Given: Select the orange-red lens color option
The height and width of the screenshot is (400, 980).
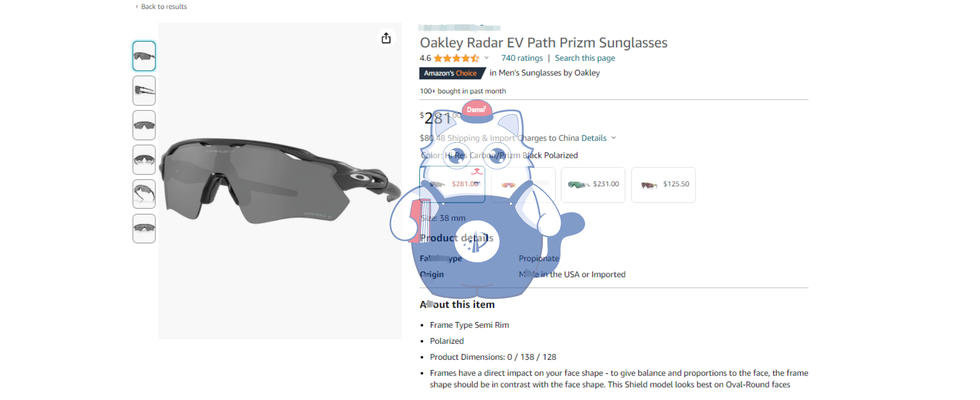Looking at the screenshot, I should tap(523, 185).
